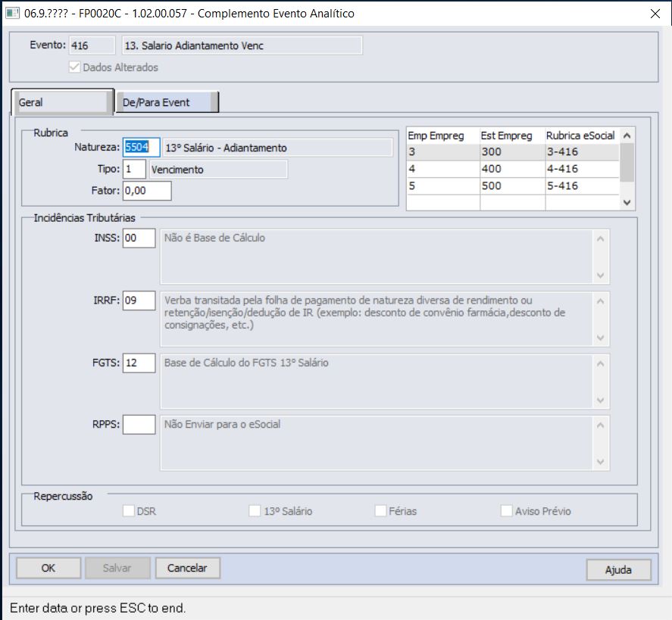
Task: Click the event description field 13. Salario Adiantamento Venc
Action: [x=242, y=45]
